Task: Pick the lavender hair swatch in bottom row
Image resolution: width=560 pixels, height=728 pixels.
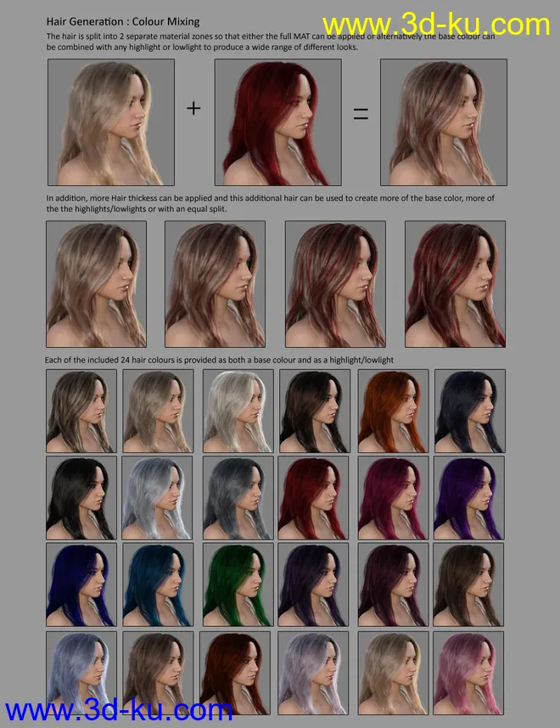Action: (x=313, y=670)
